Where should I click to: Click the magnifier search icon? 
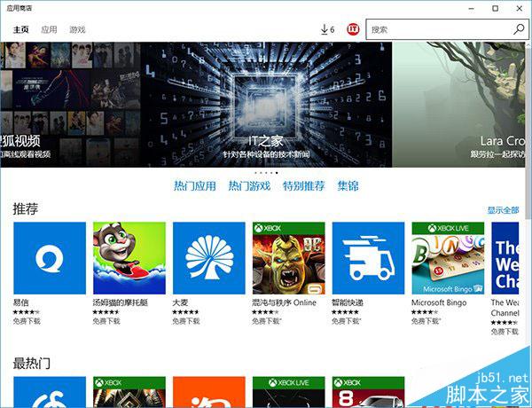(519, 29)
